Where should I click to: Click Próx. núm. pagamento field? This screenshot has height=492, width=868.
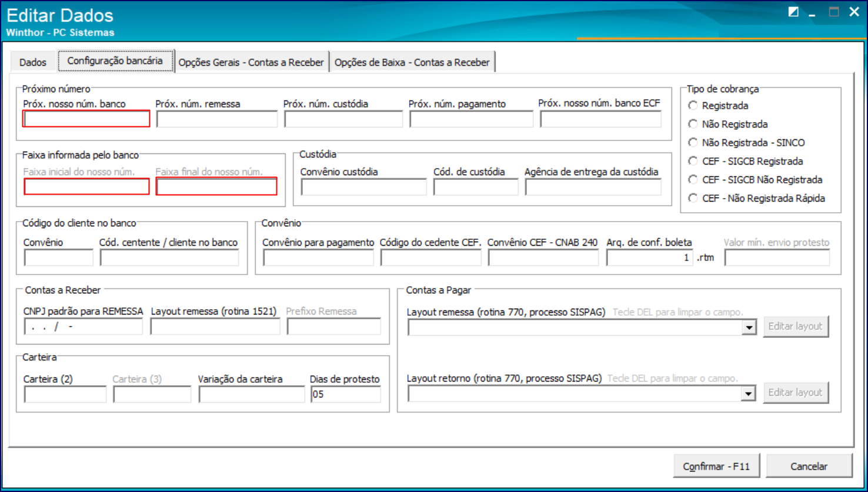point(472,119)
